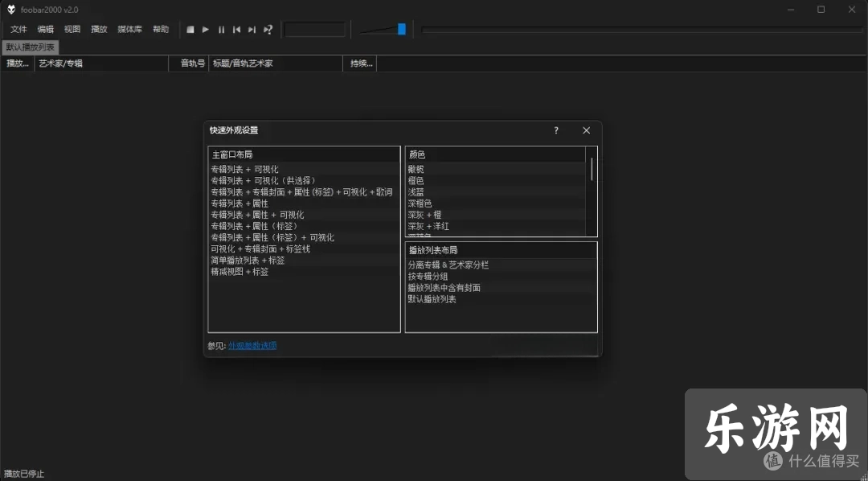
Task: Select layout ending with 可视化 + 歌词
Action: click(304, 191)
